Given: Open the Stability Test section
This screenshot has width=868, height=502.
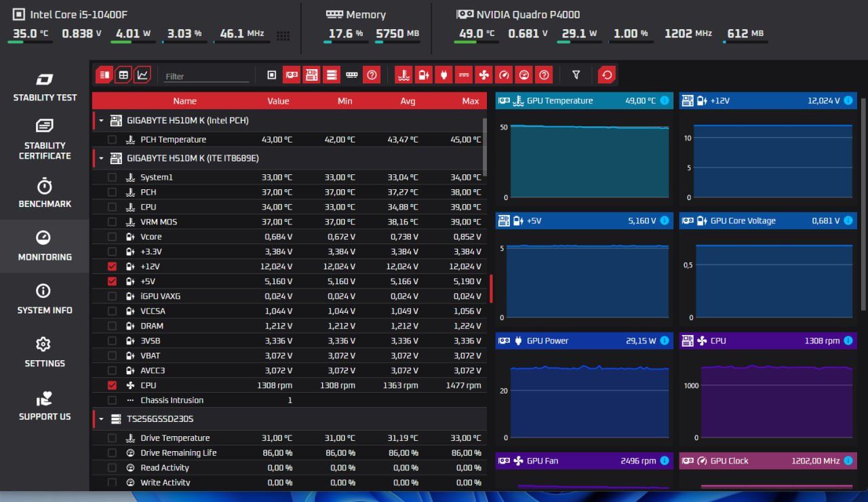Looking at the screenshot, I should click(45, 88).
